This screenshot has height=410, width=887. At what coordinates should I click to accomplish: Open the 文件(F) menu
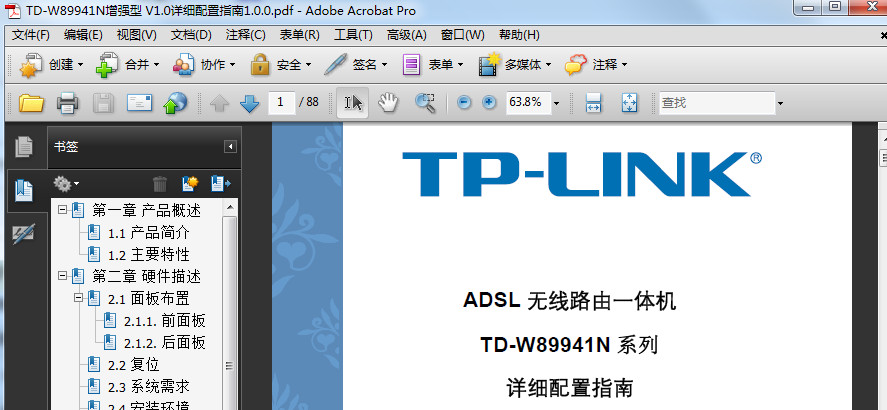[x=31, y=35]
